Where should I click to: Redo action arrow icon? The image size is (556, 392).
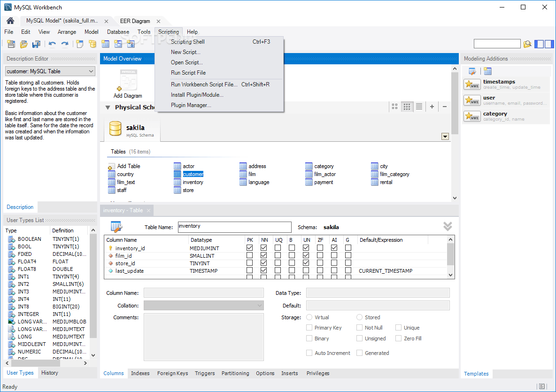[64, 44]
